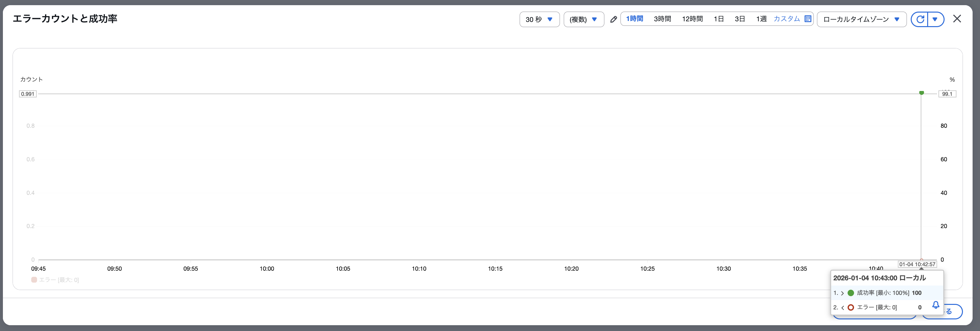Viewport: 980px width, 331px height.
Task: Click the green data point marker on the chart
Action: pyautogui.click(x=921, y=93)
